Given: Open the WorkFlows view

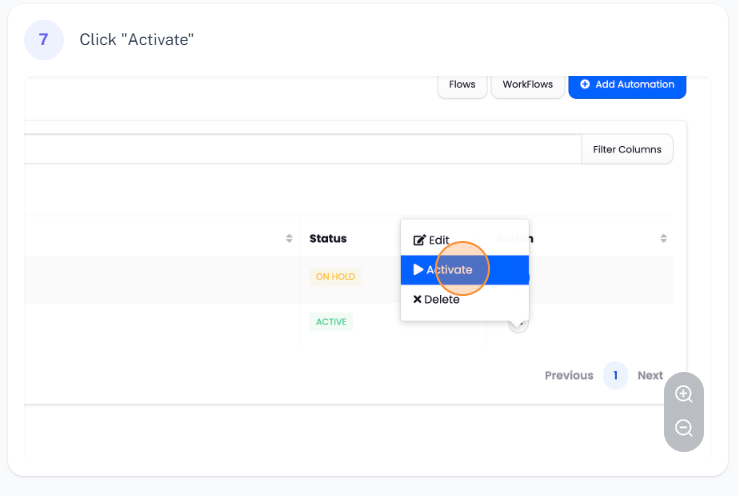Looking at the screenshot, I should 527,85.
